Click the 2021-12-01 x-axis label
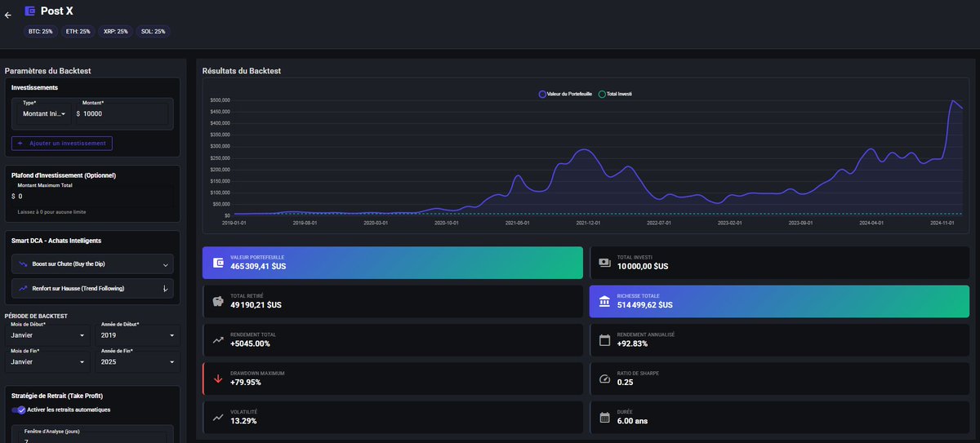980x443 pixels. [588, 222]
